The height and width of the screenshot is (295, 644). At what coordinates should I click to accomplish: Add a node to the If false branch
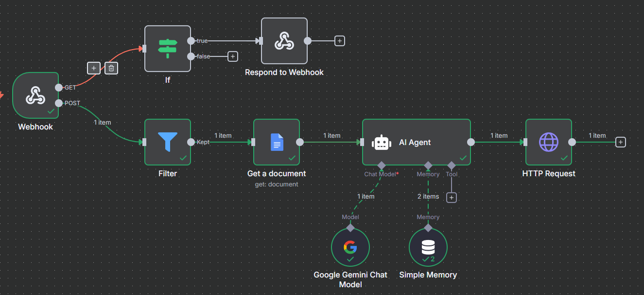pos(233,56)
